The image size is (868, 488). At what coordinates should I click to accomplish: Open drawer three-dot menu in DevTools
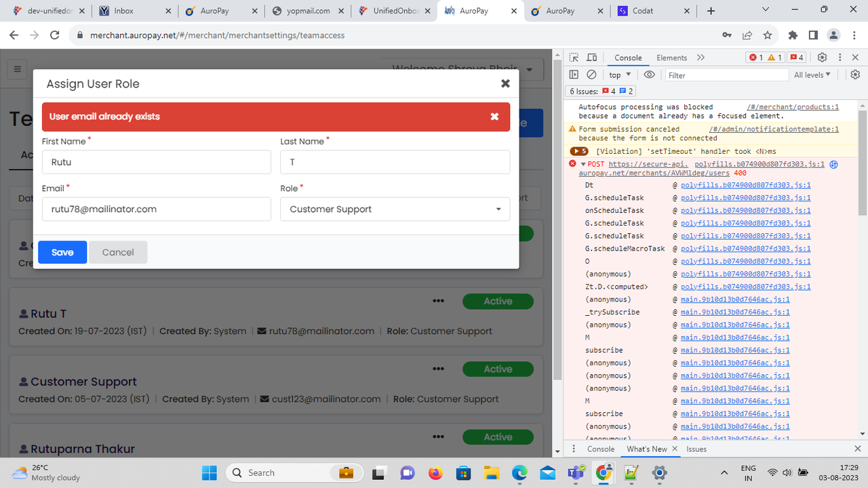tap(574, 449)
